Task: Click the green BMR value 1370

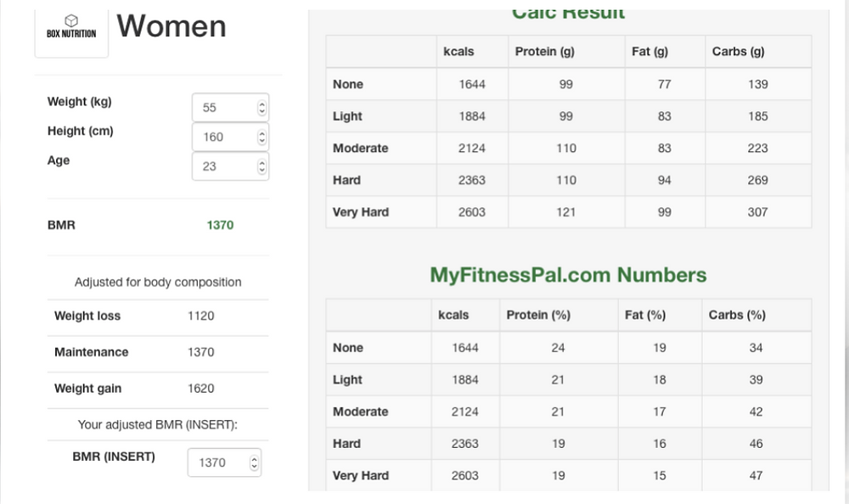Action: click(x=220, y=225)
